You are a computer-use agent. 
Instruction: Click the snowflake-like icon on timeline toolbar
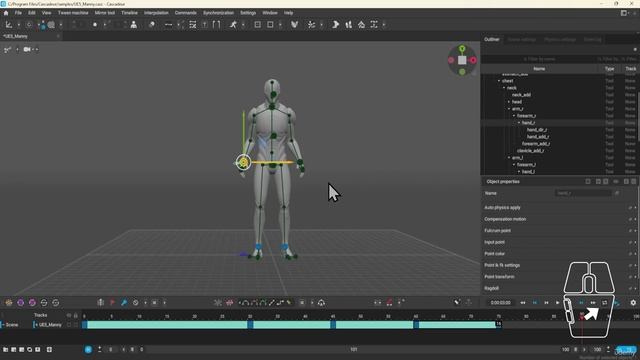218,303
